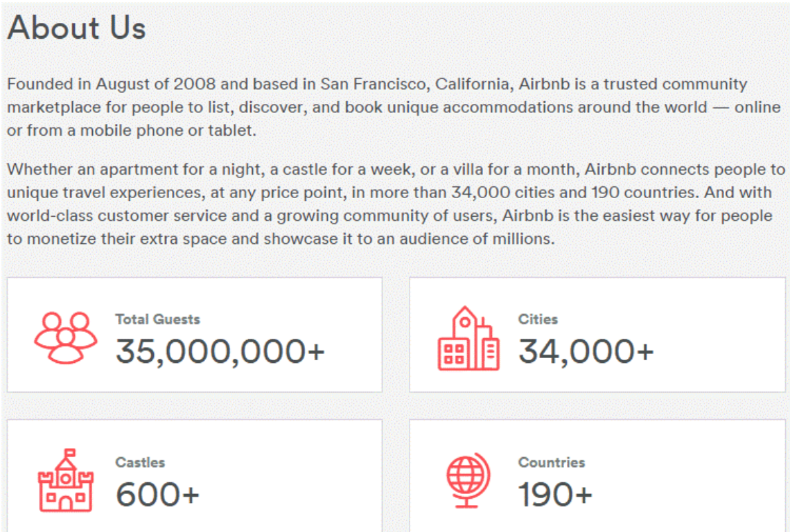This screenshot has width=790, height=532.
Task: Click the Cities label text
Action: 538,319
